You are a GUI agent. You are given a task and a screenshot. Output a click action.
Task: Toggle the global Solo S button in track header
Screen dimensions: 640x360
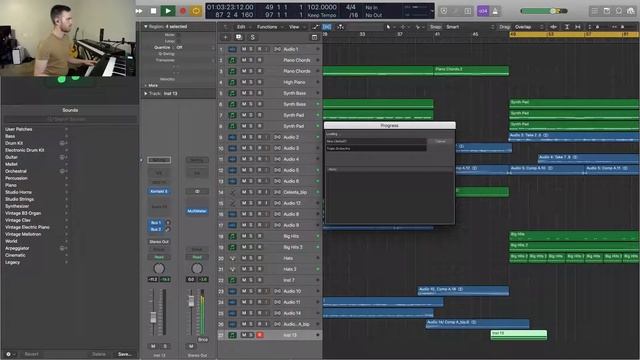click(x=252, y=37)
